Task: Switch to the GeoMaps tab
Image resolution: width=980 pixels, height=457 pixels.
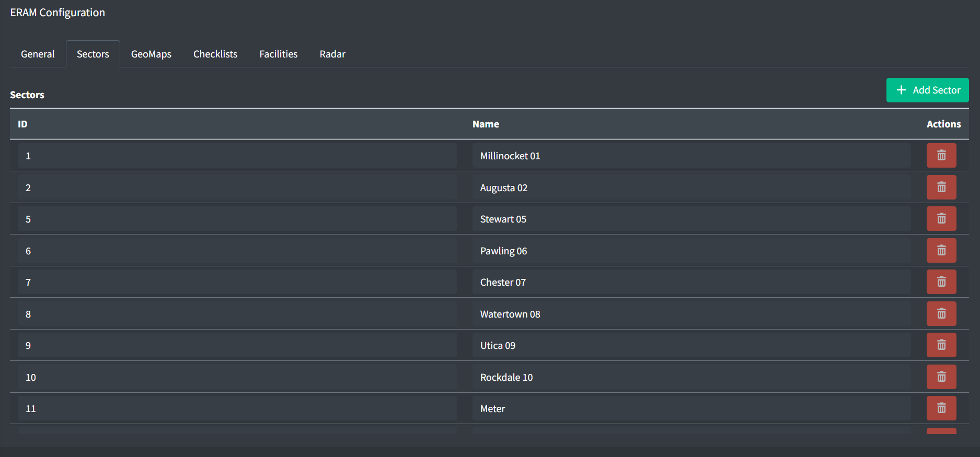Action: [x=151, y=54]
